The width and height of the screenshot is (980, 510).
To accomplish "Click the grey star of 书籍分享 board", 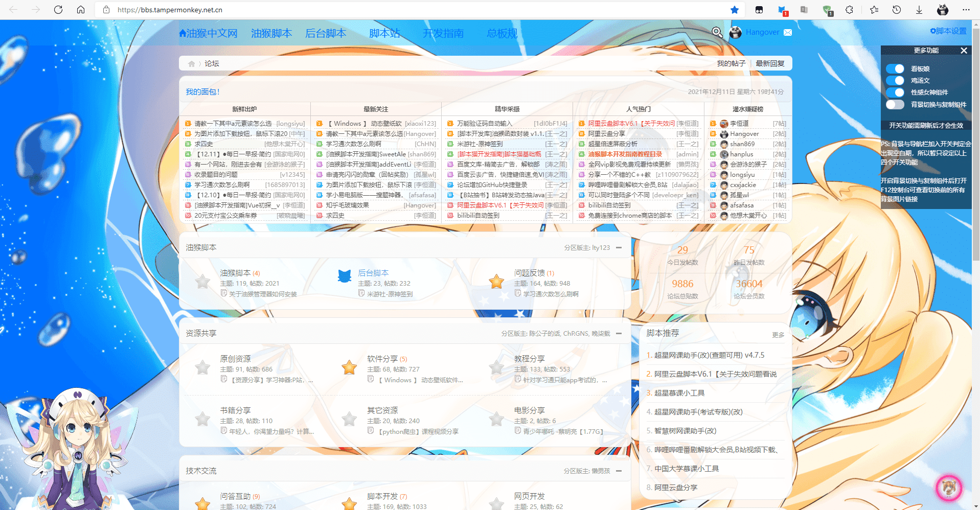I will [x=202, y=419].
